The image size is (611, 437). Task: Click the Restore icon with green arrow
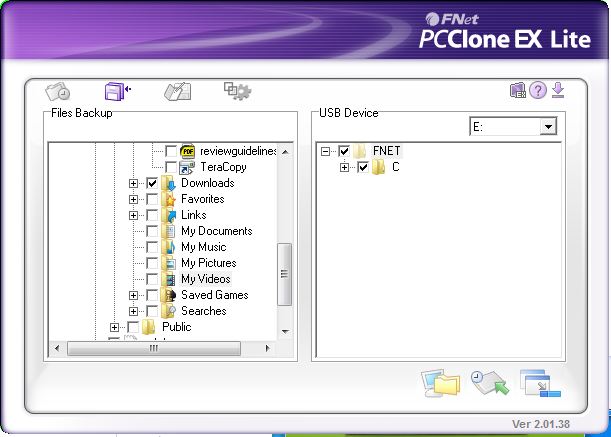click(x=490, y=383)
